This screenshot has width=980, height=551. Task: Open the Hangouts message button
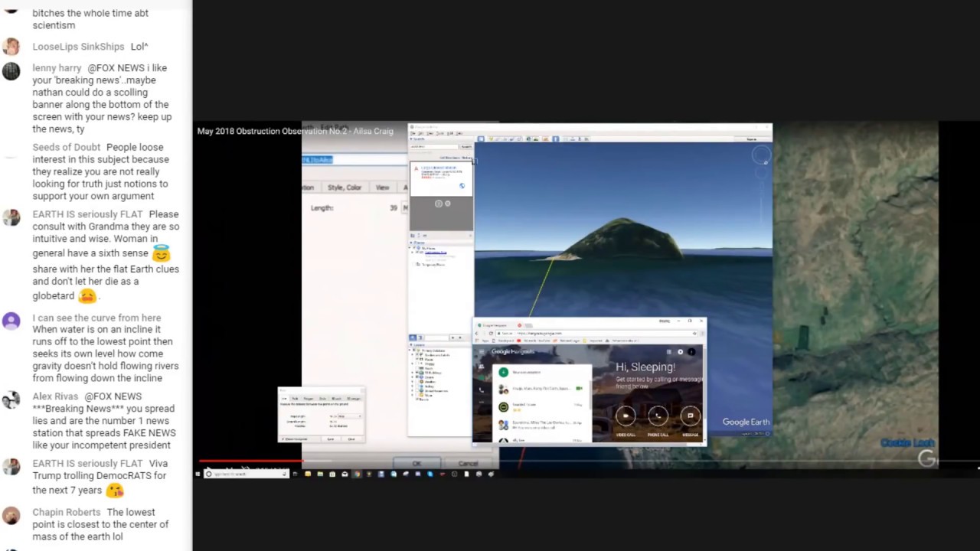[690, 416]
